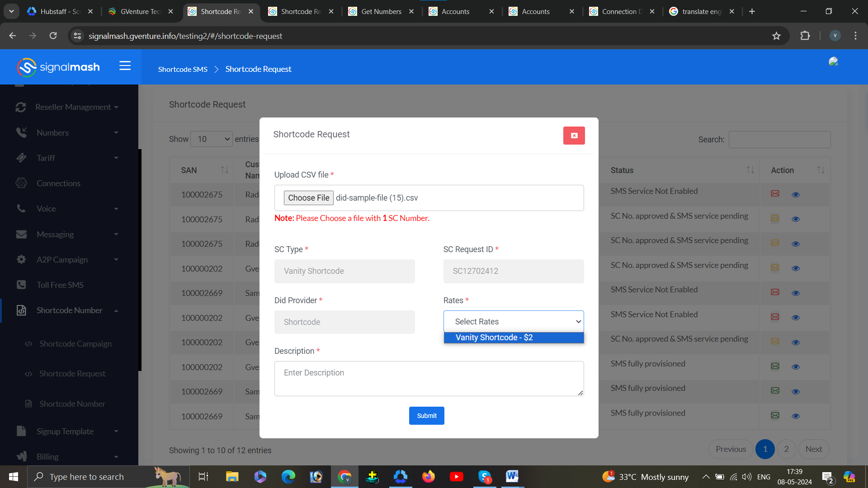
Task: Click the table Search input field
Action: pos(779,140)
